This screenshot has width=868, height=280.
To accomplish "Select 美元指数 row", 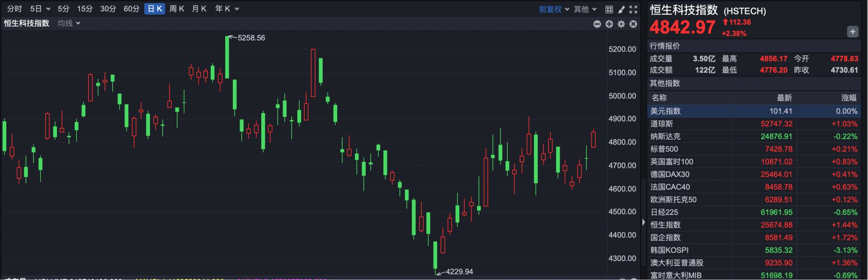I will pyautogui.click(x=754, y=111).
